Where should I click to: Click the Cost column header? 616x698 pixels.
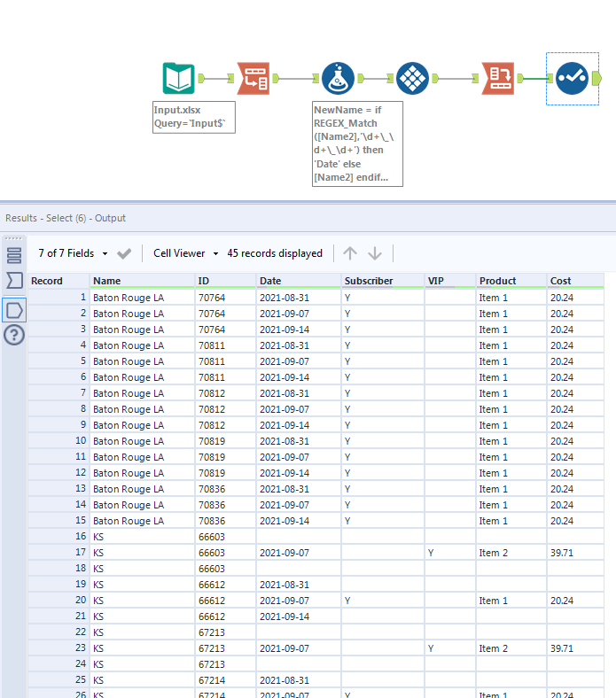tap(560, 281)
